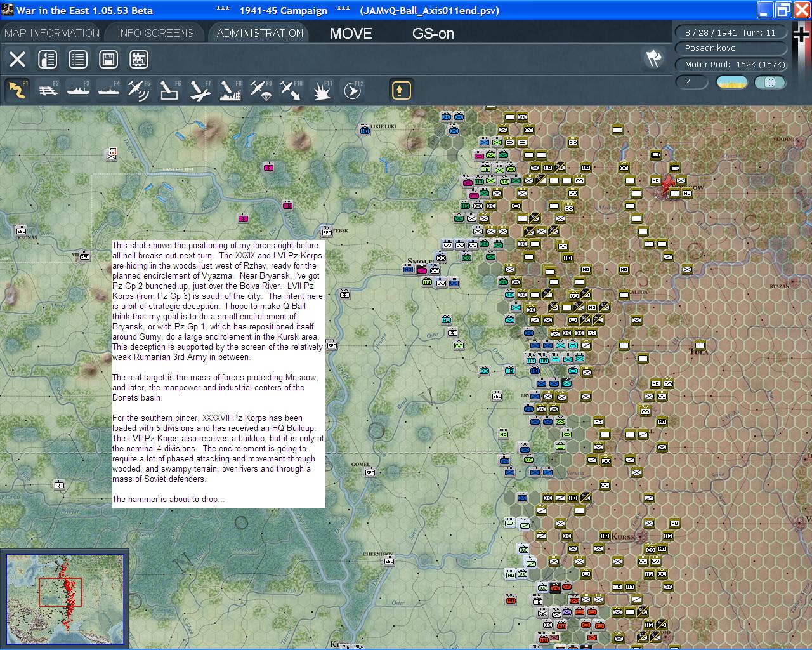Screen dimensions: 812x650
Task: Open the MAP INFORMATION tab
Action: [x=52, y=33]
